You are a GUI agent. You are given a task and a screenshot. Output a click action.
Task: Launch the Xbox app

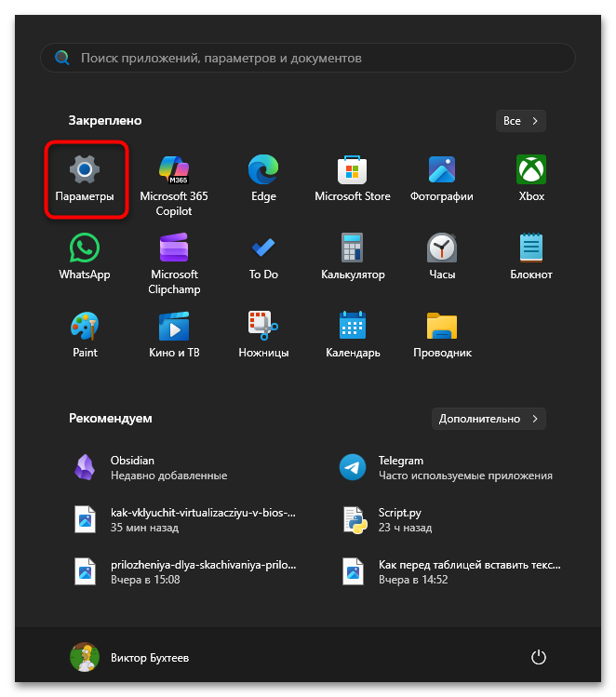point(531,180)
